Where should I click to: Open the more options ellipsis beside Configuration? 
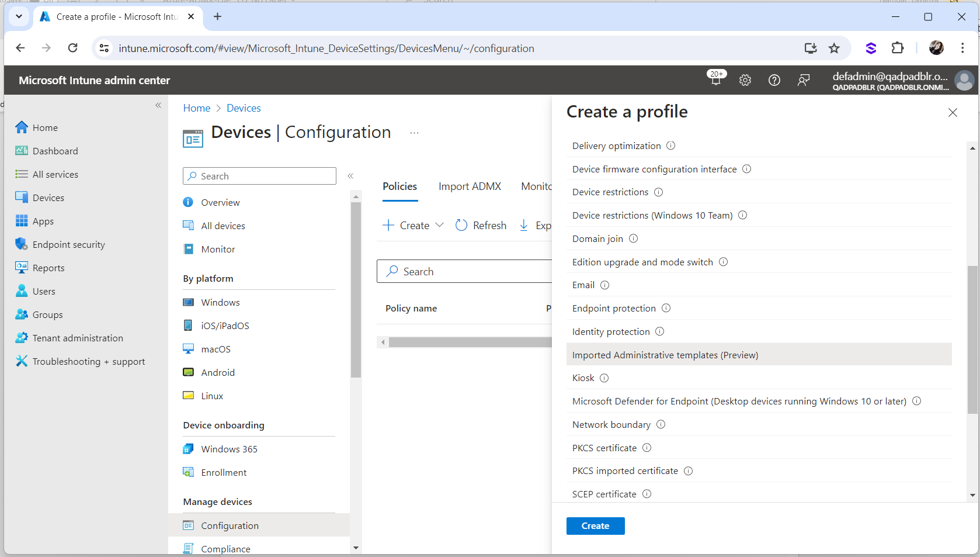[414, 133]
